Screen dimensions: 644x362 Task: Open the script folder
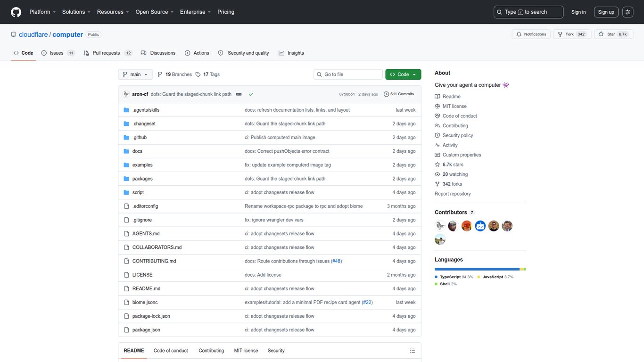click(x=138, y=192)
